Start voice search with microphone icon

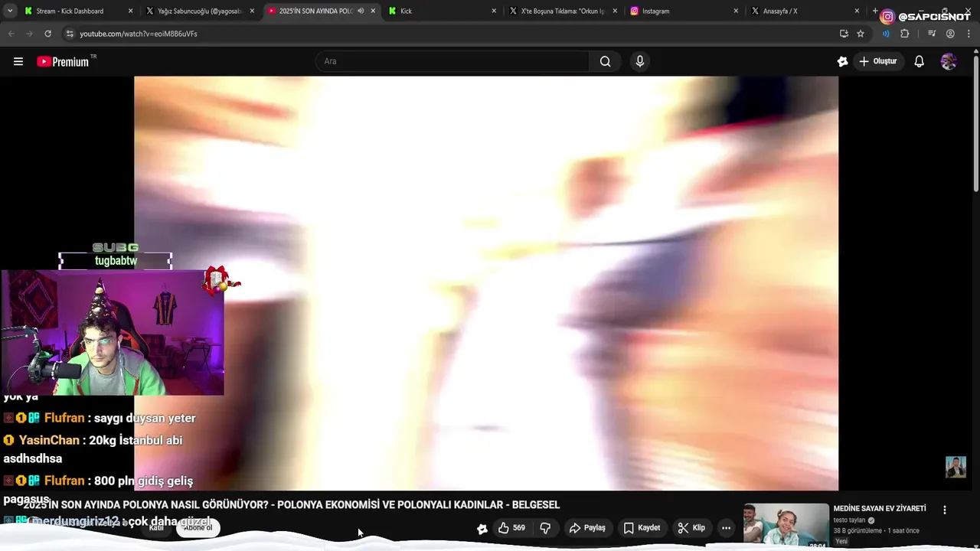click(x=640, y=61)
